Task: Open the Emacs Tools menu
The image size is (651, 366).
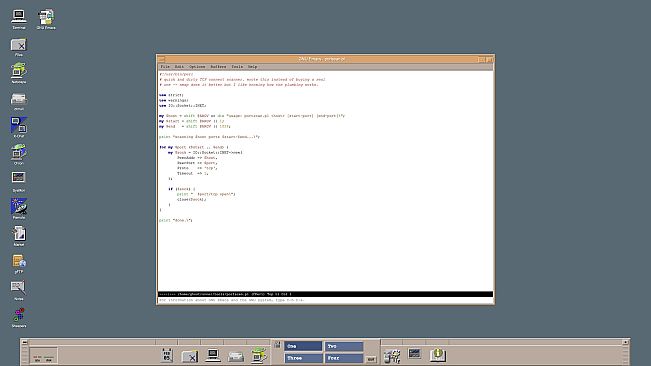Action: tap(237, 66)
